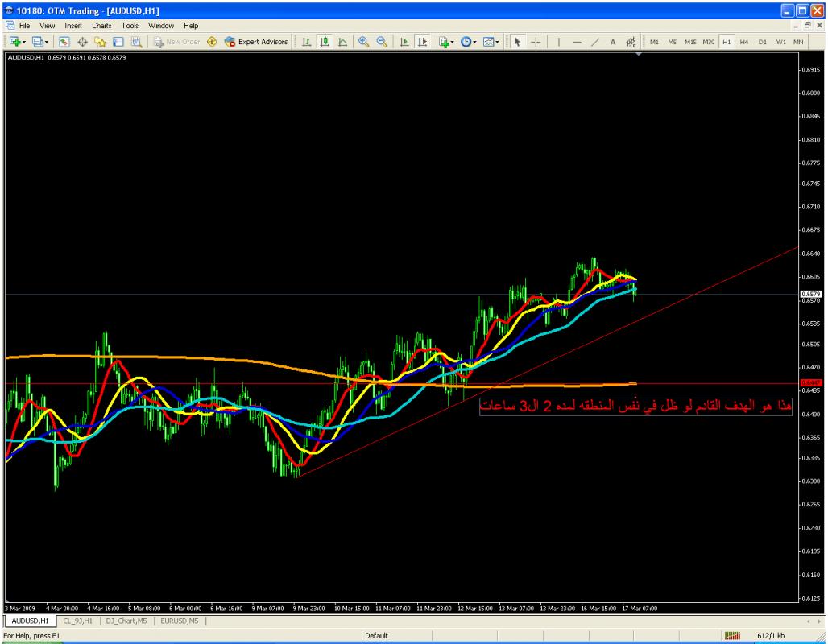Open the Window menu
Viewport: 828px width, 644px height.
pos(161,25)
